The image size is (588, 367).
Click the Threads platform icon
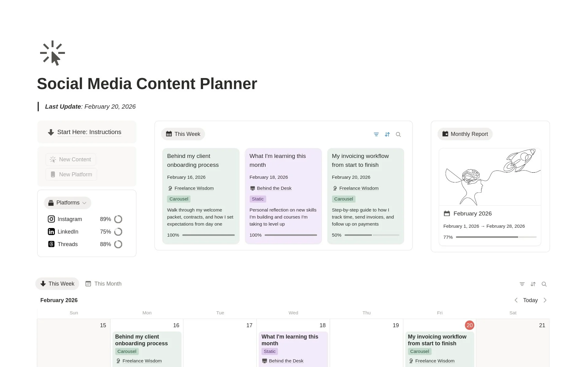51,244
